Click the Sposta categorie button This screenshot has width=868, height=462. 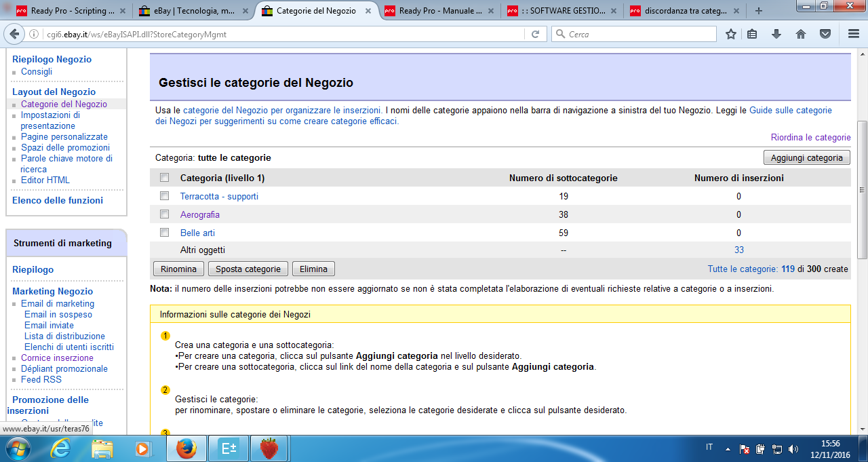[248, 269]
